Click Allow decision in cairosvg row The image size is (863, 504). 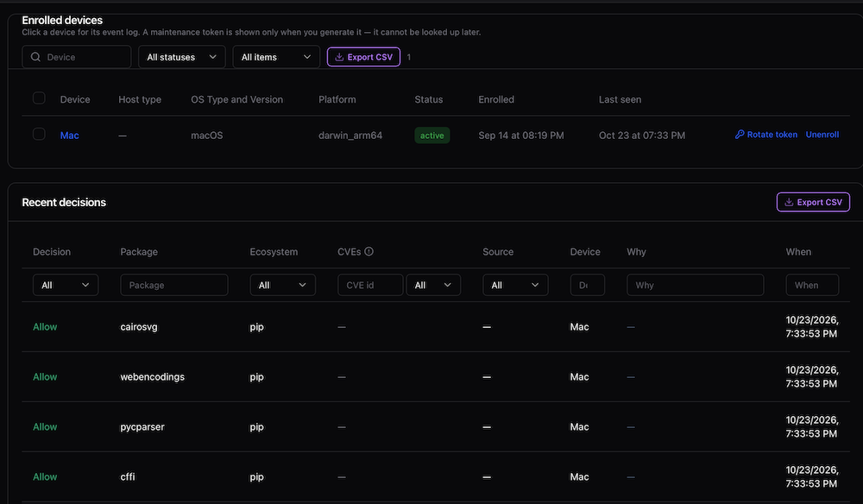click(45, 327)
